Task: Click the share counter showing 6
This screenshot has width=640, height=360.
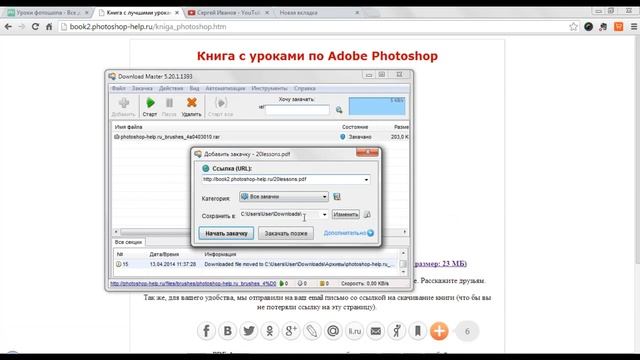Action: [467, 331]
